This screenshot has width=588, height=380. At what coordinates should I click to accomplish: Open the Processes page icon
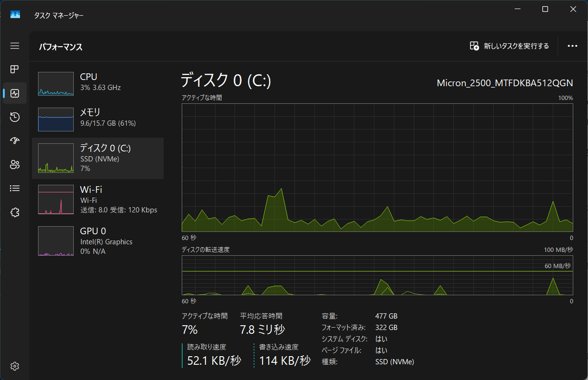tap(15, 70)
